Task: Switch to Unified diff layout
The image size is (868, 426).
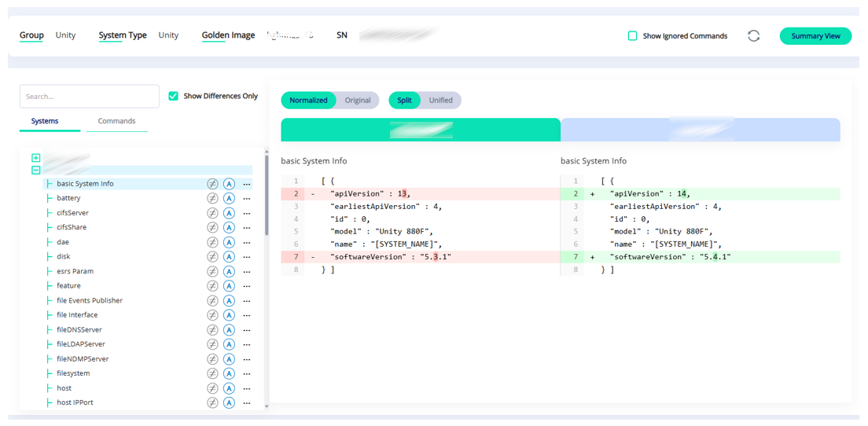Action: tap(440, 100)
